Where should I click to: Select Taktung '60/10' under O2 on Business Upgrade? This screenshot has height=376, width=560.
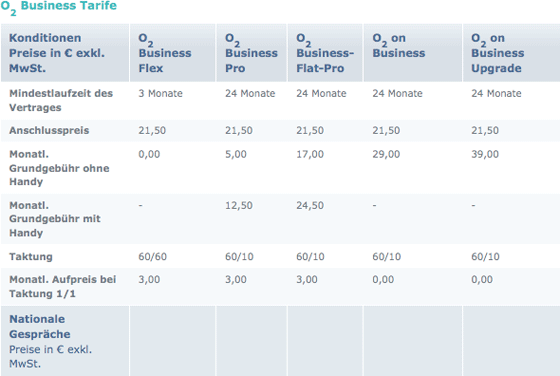point(485,256)
